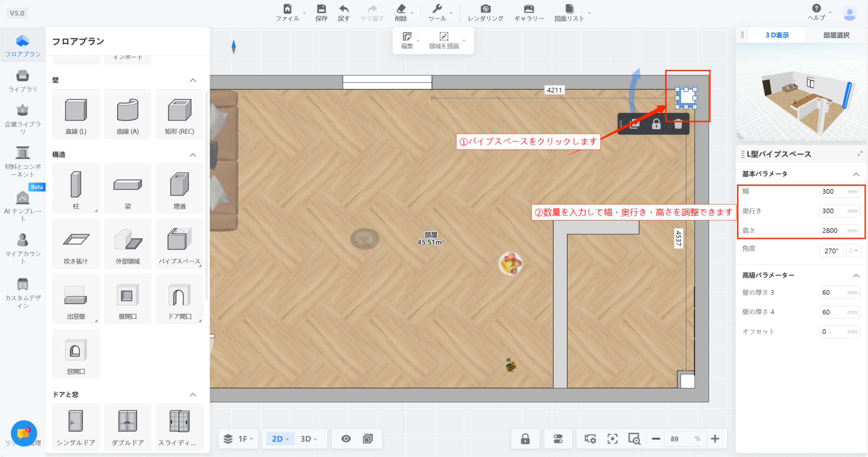The width and height of the screenshot is (868, 457).
Task: Select the 曲線 (A) wall tool
Action: pyautogui.click(x=128, y=114)
